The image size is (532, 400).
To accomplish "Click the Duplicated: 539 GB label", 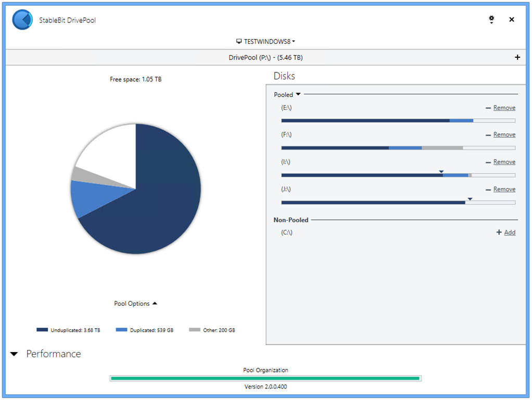I will click(151, 330).
